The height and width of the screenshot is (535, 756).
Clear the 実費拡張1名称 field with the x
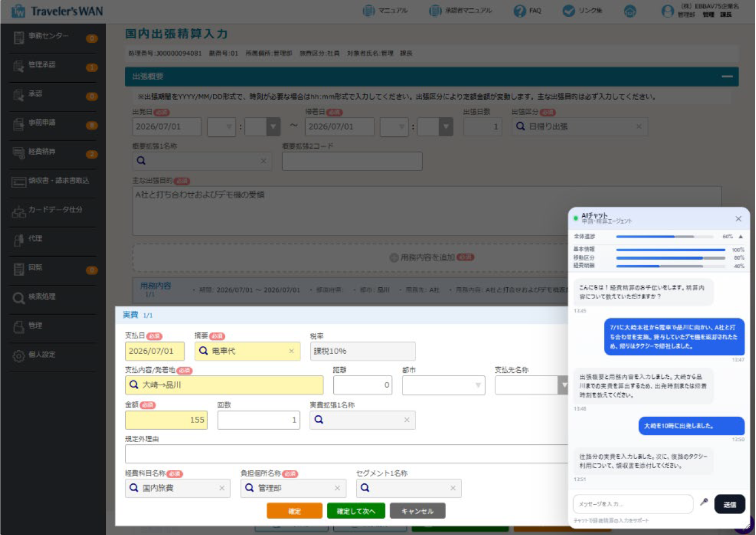point(407,420)
